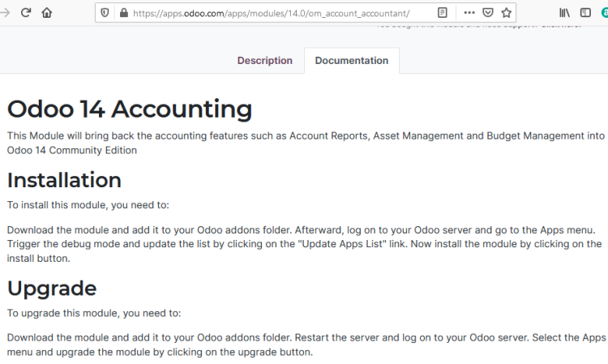Click the "Odoo 14 Community Edition" text

click(71, 150)
